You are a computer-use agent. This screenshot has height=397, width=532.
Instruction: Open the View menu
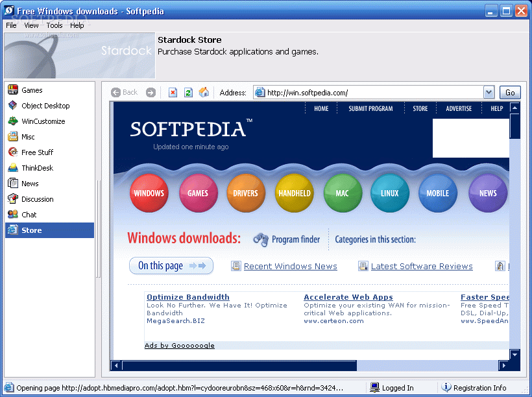(x=31, y=25)
